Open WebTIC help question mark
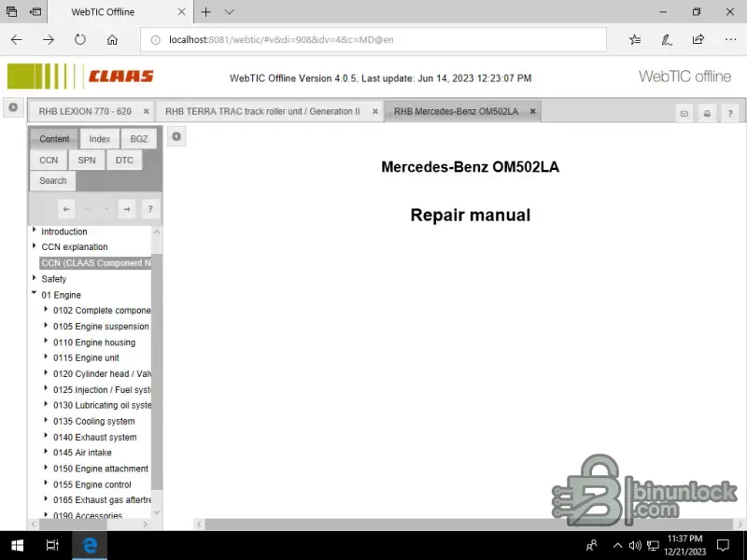This screenshot has height=560, width=747. coord(730,113)
